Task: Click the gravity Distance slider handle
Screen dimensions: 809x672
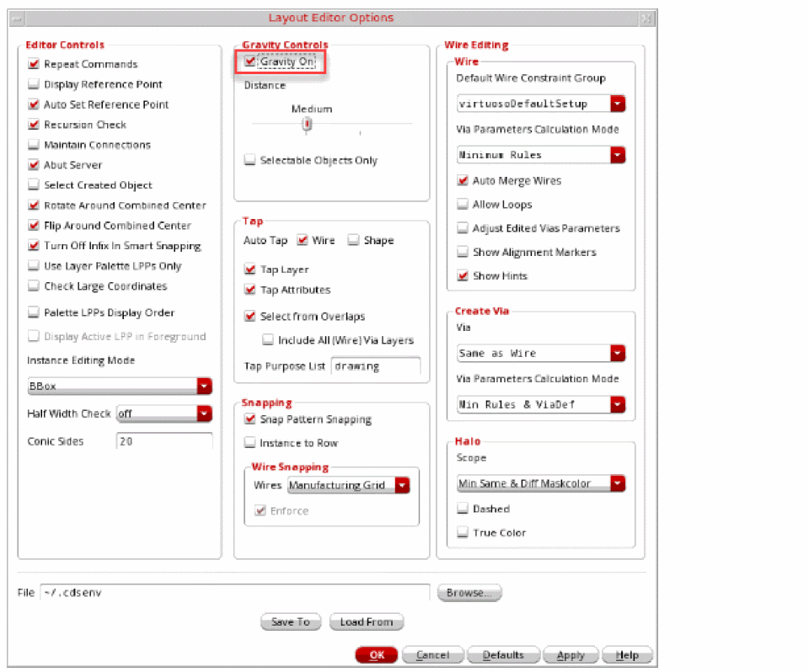Action: (x=308, y=124)
